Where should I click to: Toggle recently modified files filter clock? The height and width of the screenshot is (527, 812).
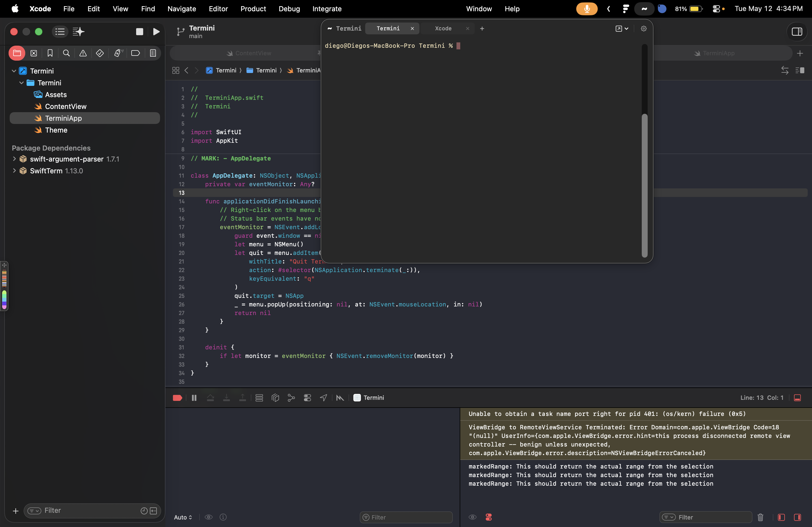click(144, 511)
